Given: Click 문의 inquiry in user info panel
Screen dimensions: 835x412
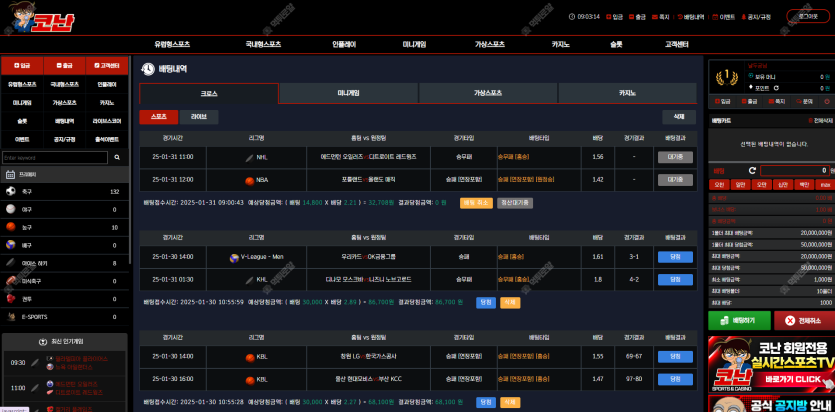Looking at the screenshot, I should [x=805, y=101].
